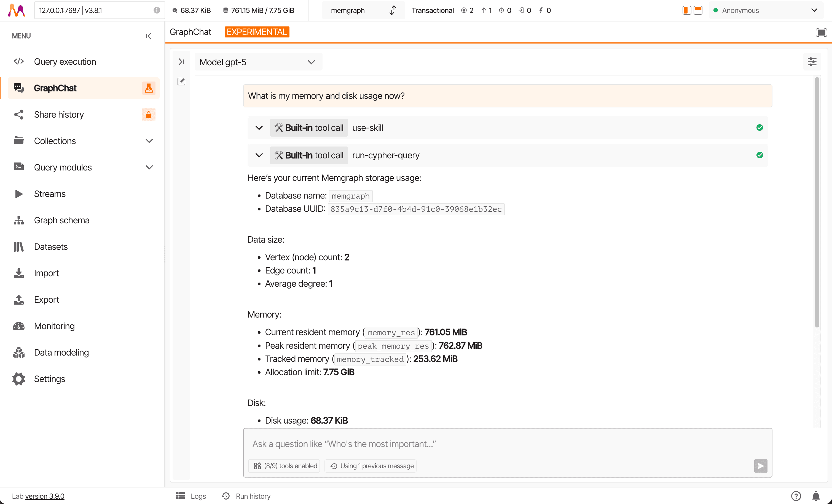Click the new chat compose icon

coord(181,81)
